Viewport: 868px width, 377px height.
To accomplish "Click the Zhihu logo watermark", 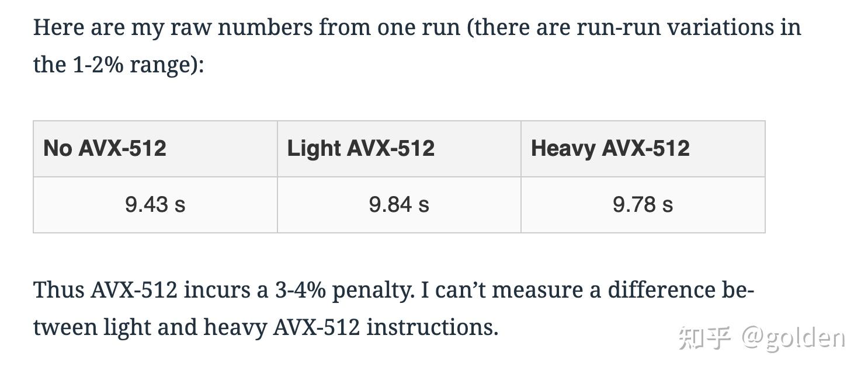I will click(x=704, y=338).
